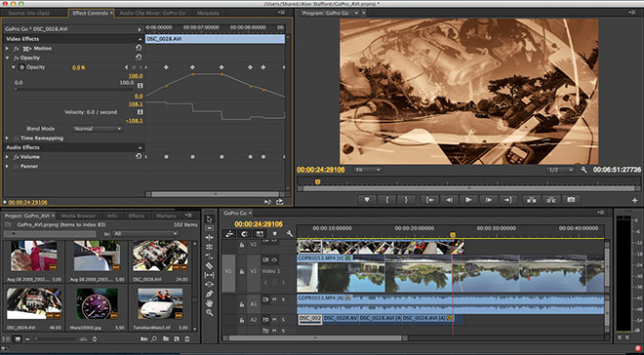This screenshot has height=355, width=644.
Task: Toggle Opacity animation stopwatch
Action: tap(21, 67)
